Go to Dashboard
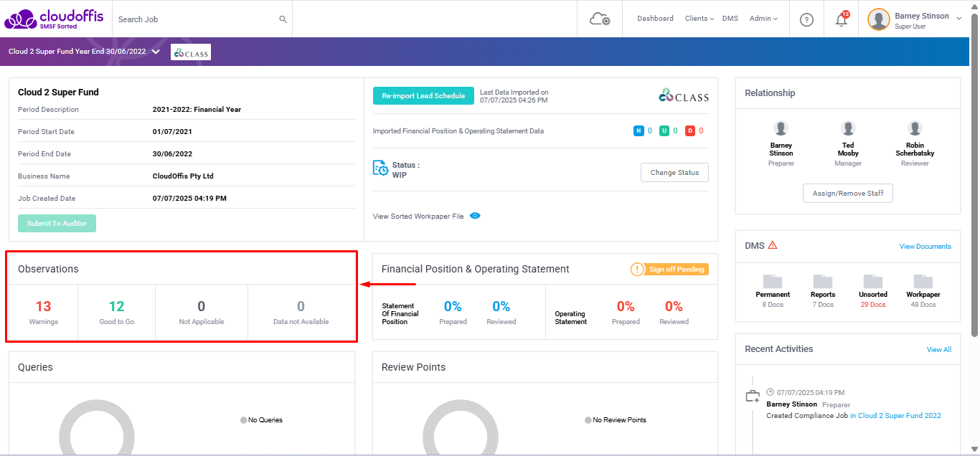Image resolution: width=980 pixels, height=456 pixels. point(655,19)
